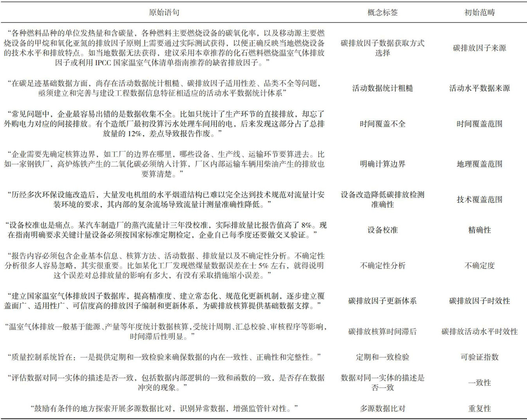Click the 时间覆盖范围 category cell
The width and height of the screenshot is (527, 420).
(x=479, y=124)
